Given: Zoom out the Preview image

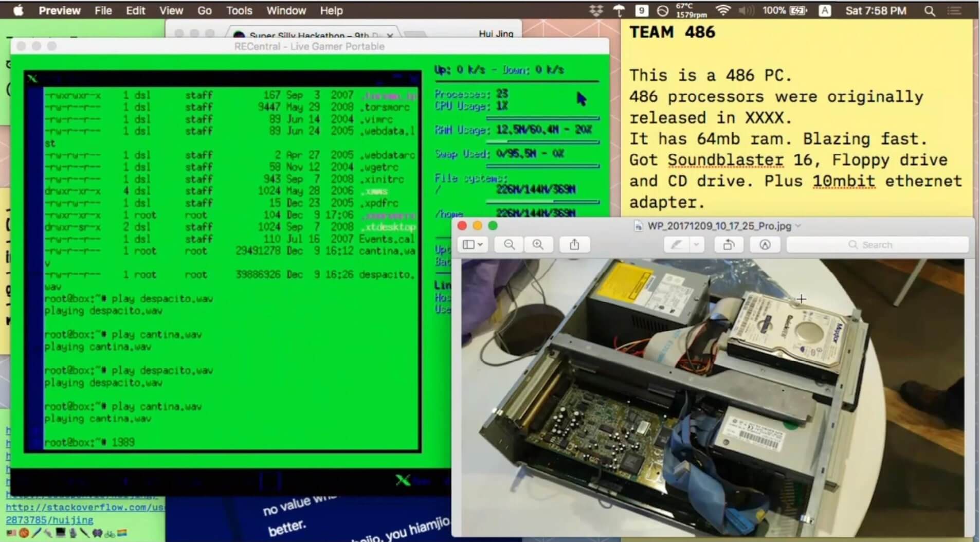Looking at the screenshot, I should [x=509, y=245].
